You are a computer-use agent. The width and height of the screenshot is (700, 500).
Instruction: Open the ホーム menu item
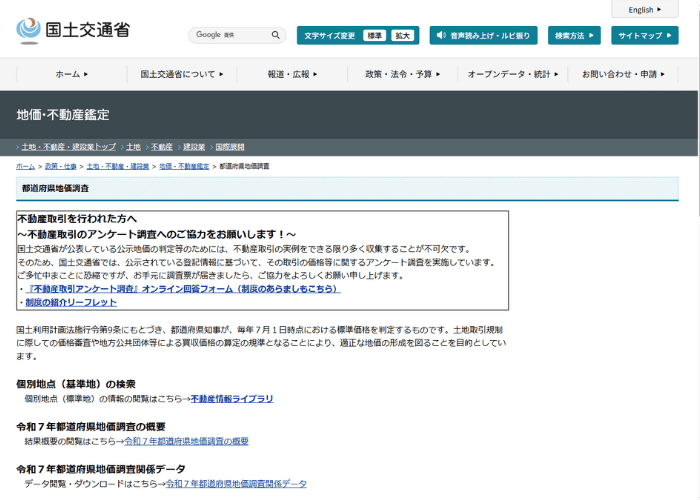[x=71, y=74]
